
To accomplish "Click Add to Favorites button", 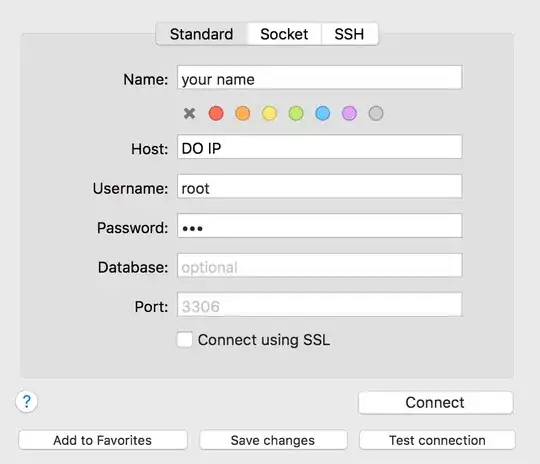I will (103, 440).
